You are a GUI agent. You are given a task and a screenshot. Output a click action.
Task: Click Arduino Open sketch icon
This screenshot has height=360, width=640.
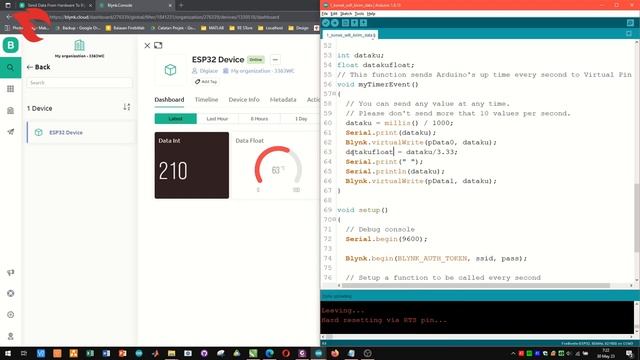pyautogui.click(x=354, y=23)
